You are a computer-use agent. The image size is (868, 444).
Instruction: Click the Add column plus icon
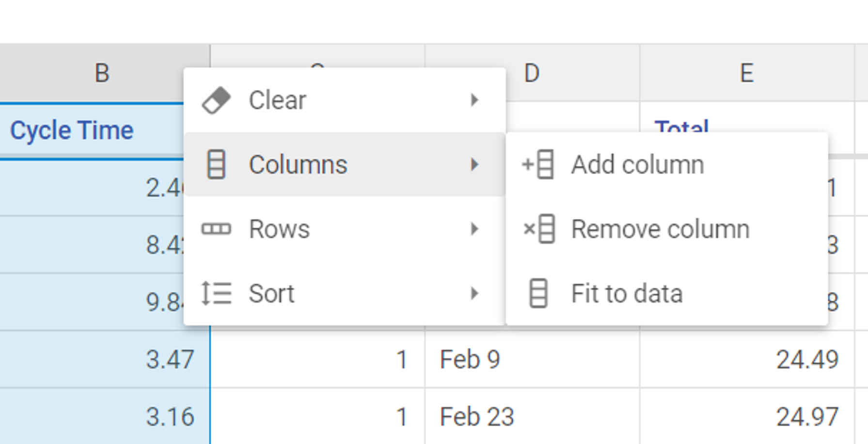point(538,164)
